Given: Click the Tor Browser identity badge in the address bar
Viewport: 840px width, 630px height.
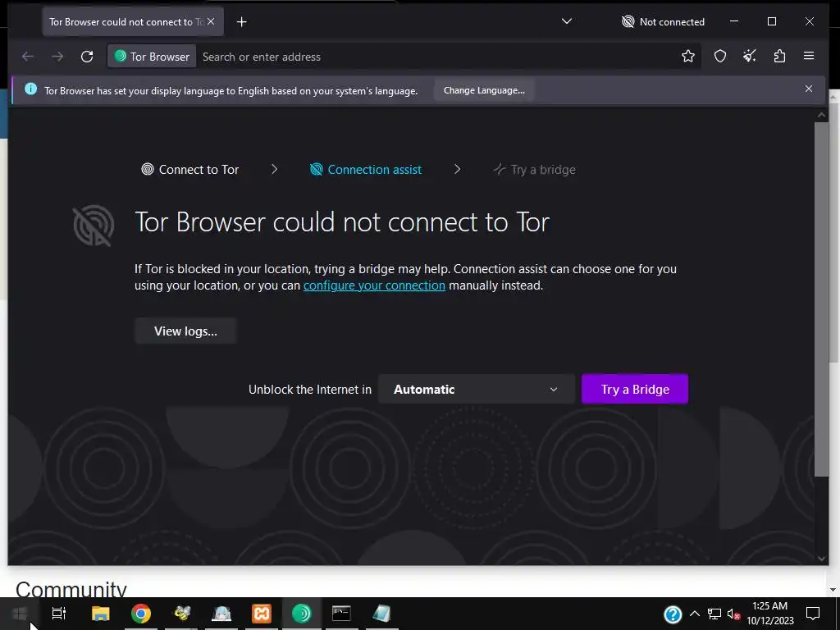Looking at the screenshot, I should coord(152,57).
